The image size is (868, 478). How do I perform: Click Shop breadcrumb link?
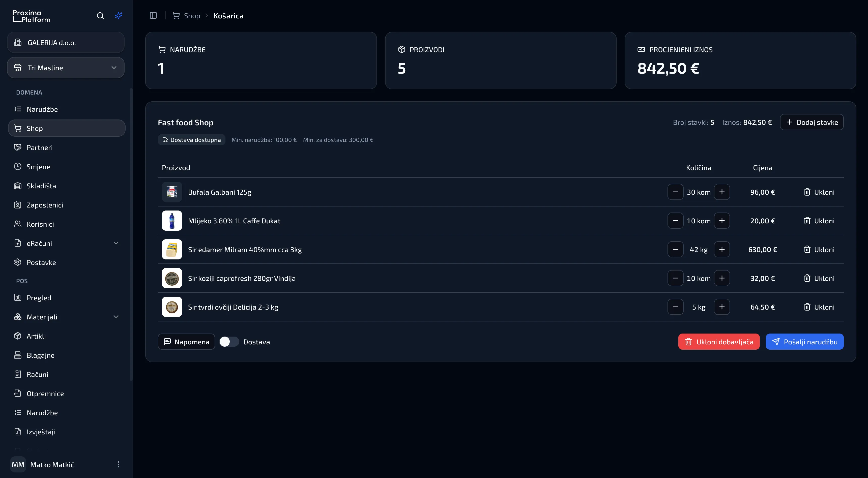point(192,16)
